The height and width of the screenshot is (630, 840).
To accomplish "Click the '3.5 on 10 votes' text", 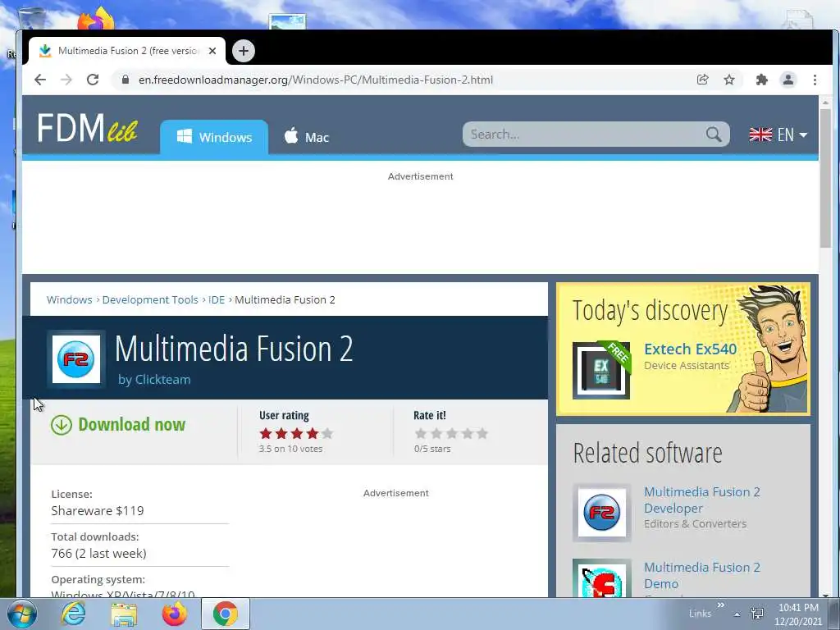I will tap(291, 449).
